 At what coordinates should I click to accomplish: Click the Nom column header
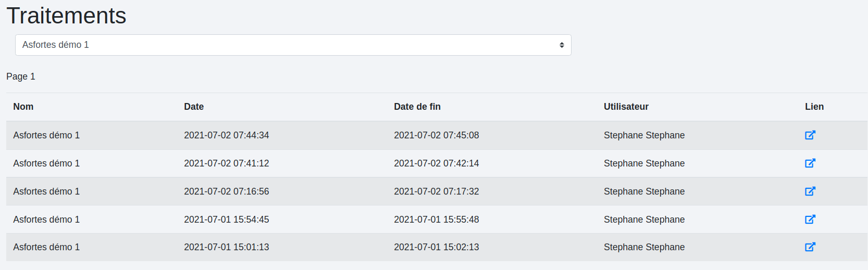[23, 107]
